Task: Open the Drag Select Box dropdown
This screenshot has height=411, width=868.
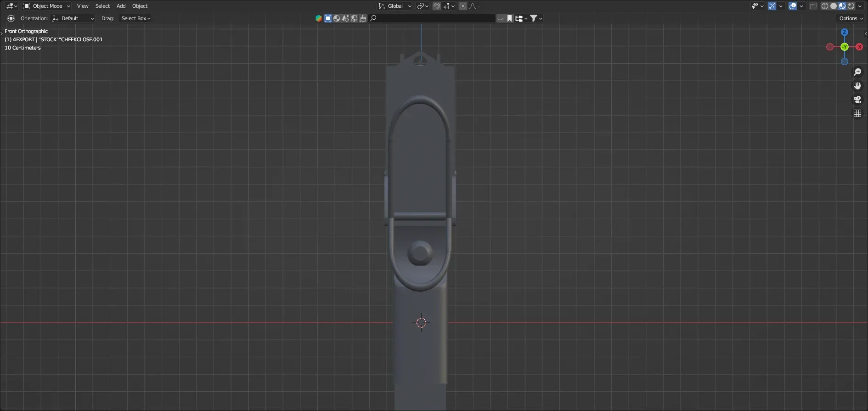Action: 135,18
